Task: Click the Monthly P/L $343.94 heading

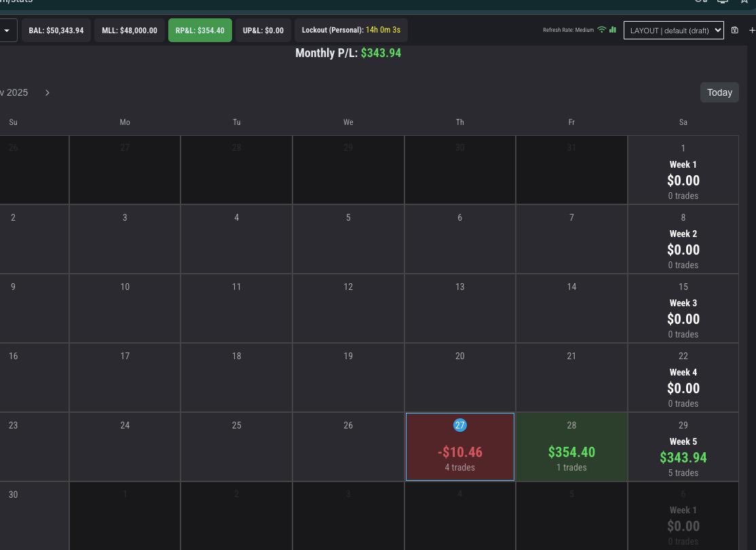Action: (348, 53)
